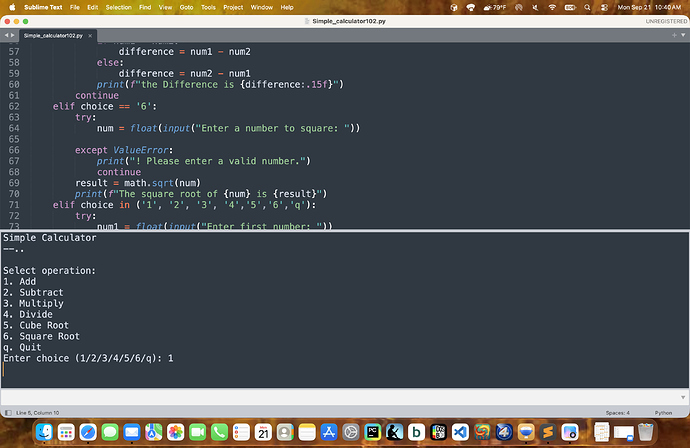Open the Tools menu
The width and height of the screenshot is (690, 448).
(x=208, y=7)
